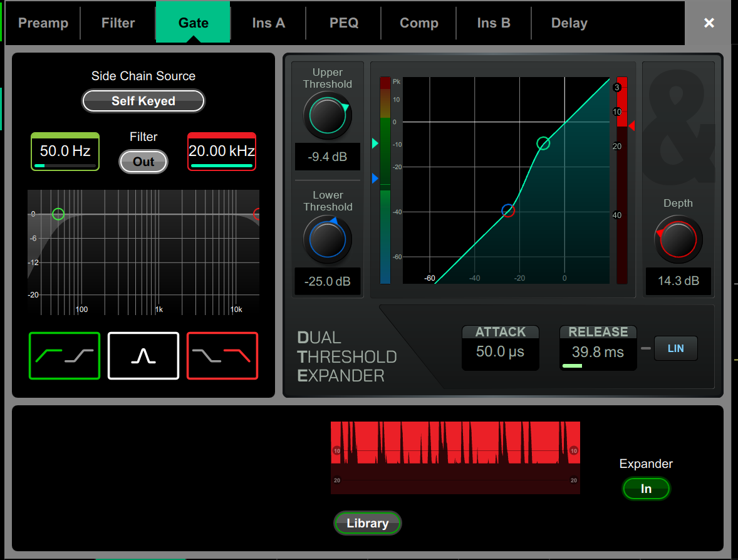This screenshot has height=560, width=738.
Task: Click the green upper threshold node on graph
Action: click(543, 143)
